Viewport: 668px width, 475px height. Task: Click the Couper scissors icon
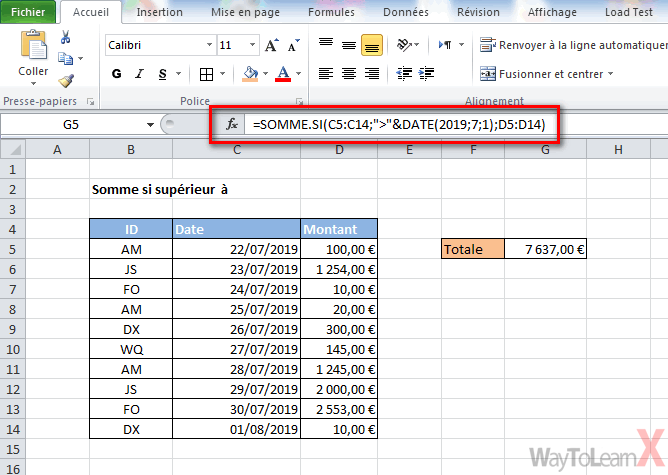pos(65,37)
